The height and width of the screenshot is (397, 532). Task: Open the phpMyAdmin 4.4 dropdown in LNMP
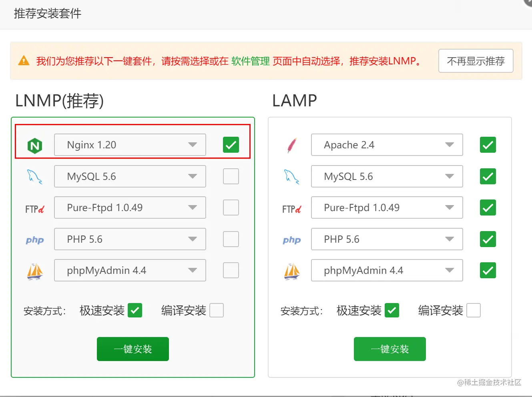(130, 270)
